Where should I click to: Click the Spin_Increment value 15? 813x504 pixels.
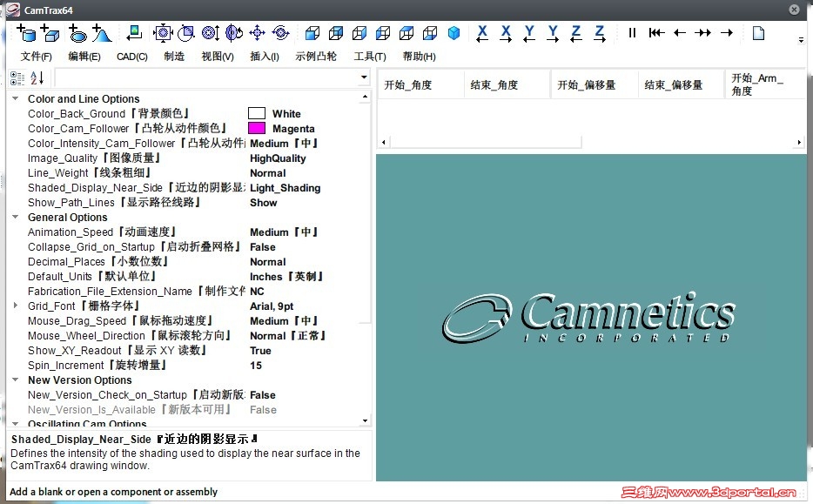[x=256, y=365]
